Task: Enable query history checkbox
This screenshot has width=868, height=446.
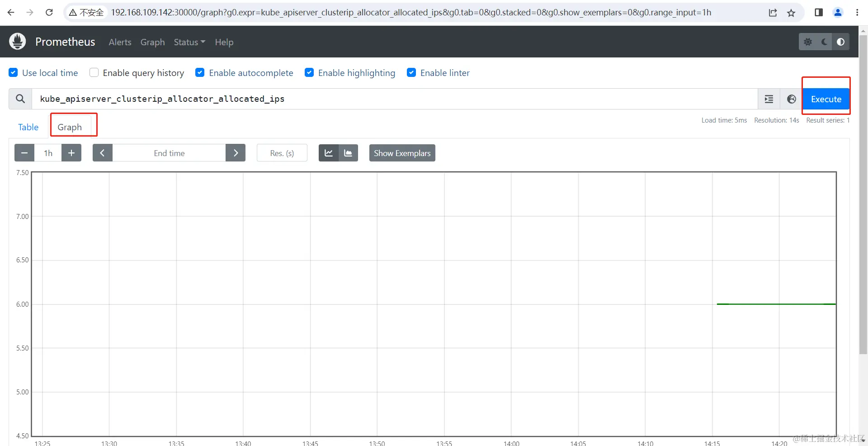Action: coord(94,72)
